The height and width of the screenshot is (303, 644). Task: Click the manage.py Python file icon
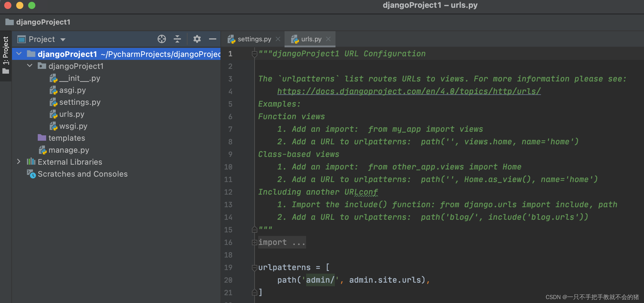(43, 150)
